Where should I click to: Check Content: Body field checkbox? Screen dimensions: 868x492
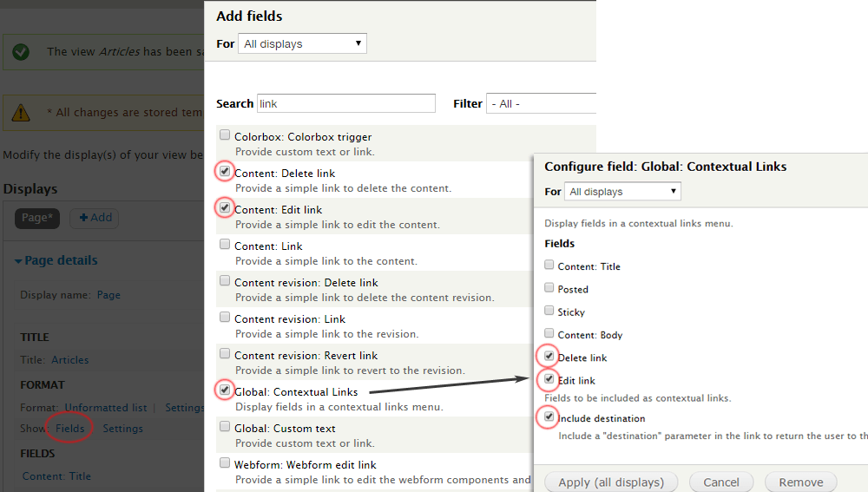click(x=549, y=332)
